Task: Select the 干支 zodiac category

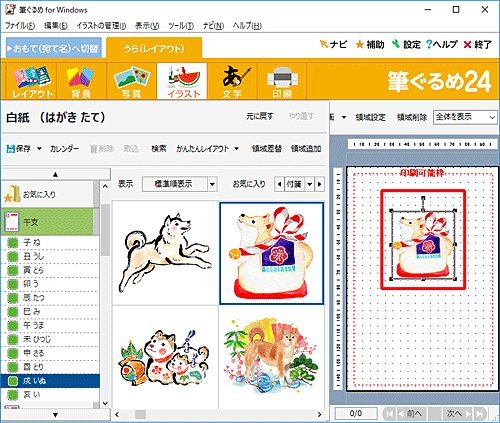Action: click(x=48, y=222)
